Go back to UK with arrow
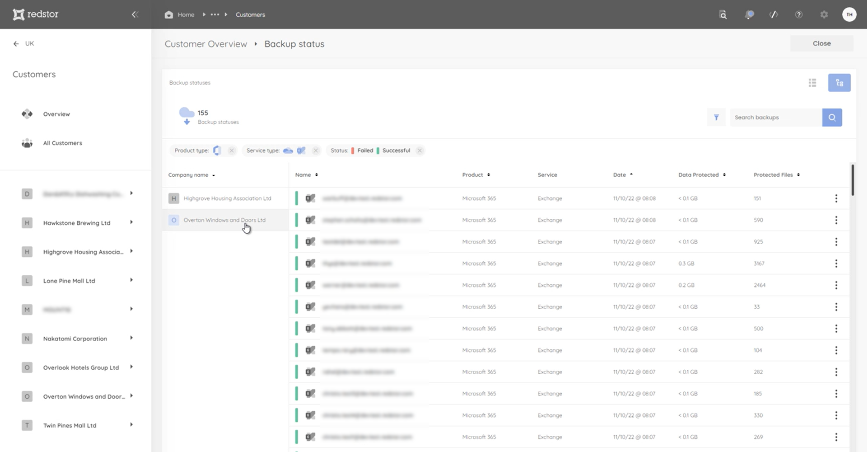This screenshot has width=868, height=452. [x=16, y=44]
